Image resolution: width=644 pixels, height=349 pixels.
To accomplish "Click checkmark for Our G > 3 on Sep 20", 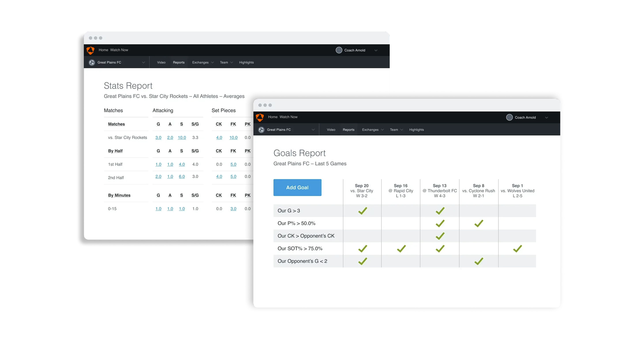I will (x=362, y=211).
